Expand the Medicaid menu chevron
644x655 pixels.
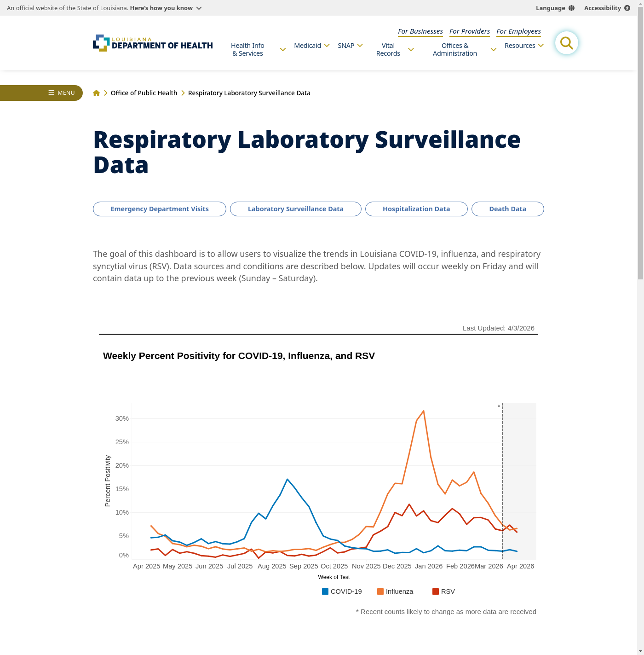click(327, 46)
